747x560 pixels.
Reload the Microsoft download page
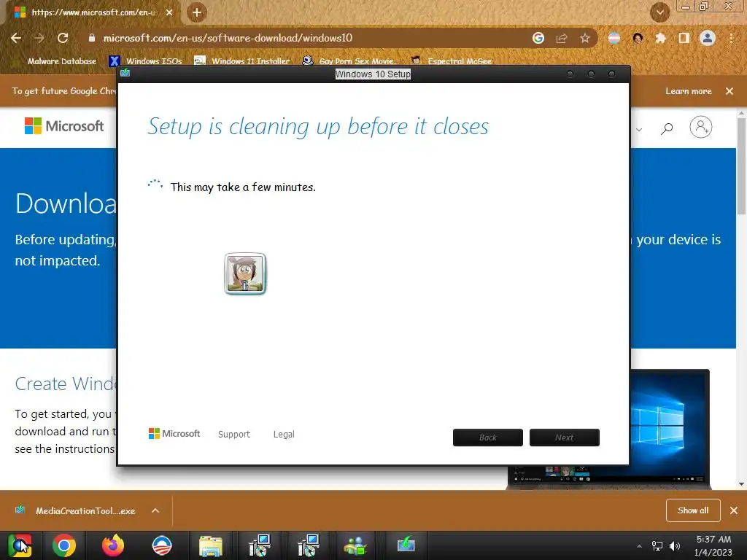coord(63,38)
